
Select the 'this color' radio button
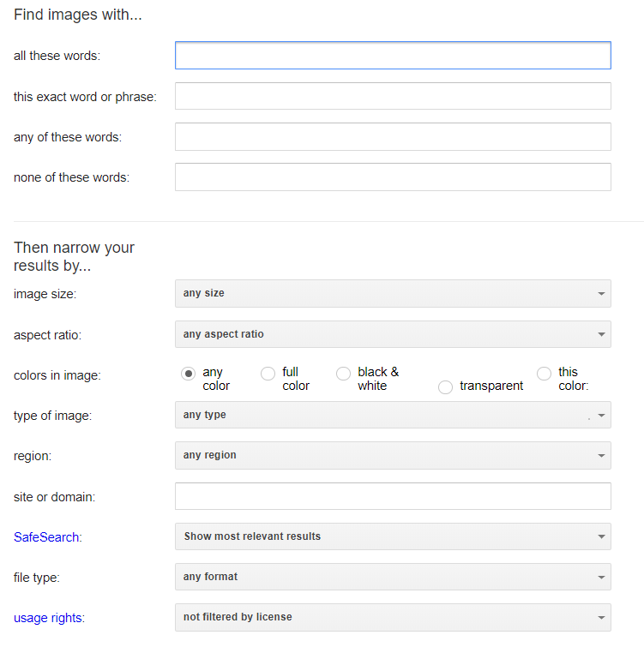(x=544, y=374)
